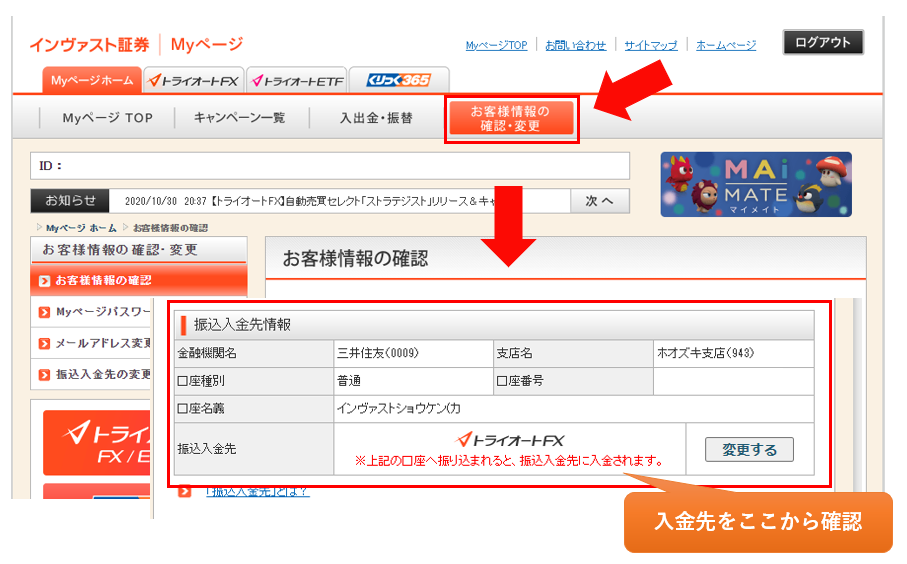Click the red deposit notice text

coord(509,460)
